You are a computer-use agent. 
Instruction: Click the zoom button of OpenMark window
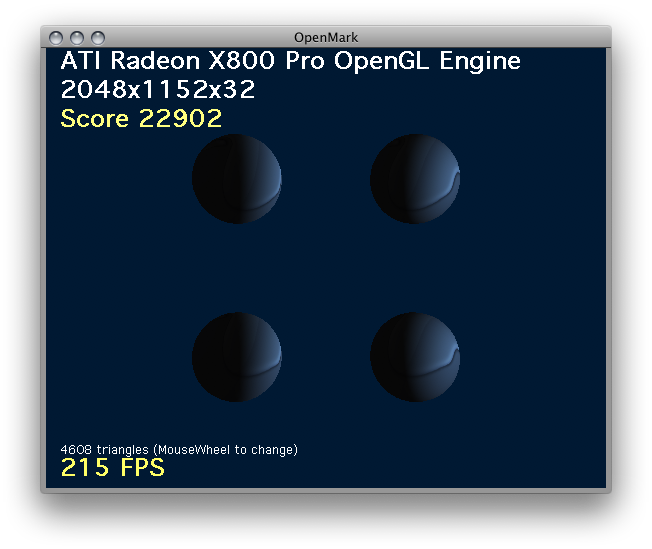(x=98, y=38)
